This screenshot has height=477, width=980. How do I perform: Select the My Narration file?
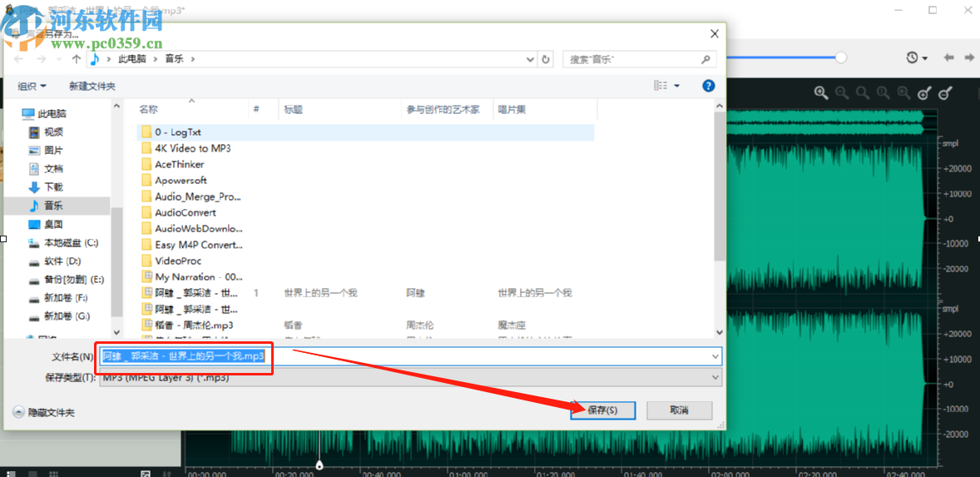point(191,277)
